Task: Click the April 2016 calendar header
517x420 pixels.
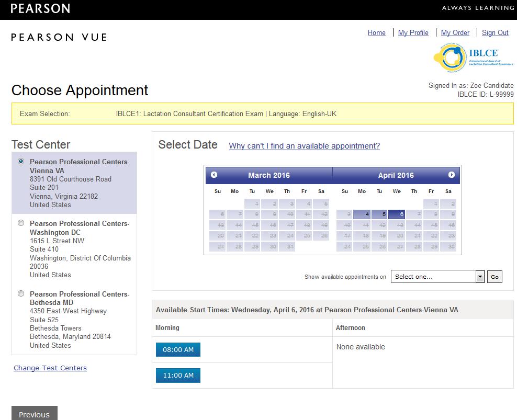Action: click(396, 175)
